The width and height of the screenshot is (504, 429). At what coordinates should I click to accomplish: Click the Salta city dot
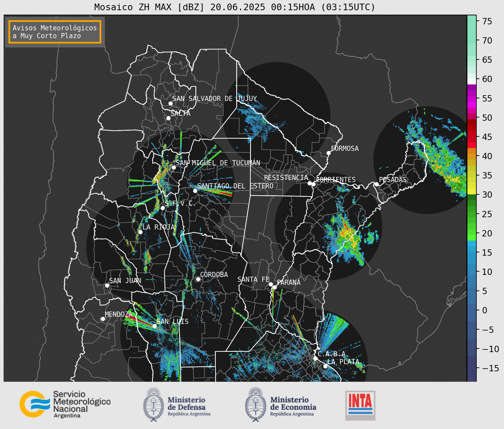tap(169, 118)
